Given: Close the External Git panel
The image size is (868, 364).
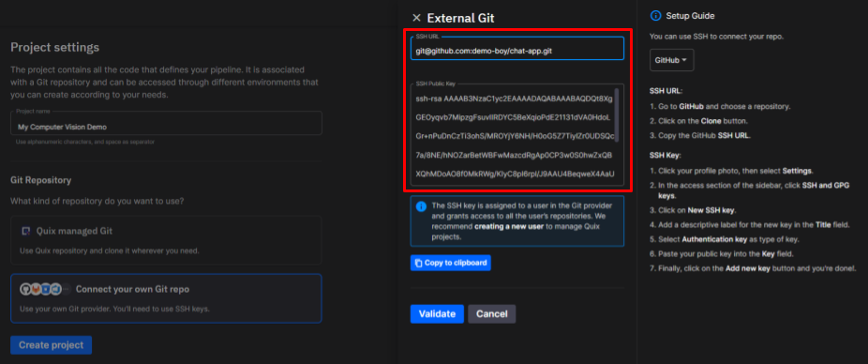Looking at the screenshot, I should pyautogui.click(x=417, y=18).
